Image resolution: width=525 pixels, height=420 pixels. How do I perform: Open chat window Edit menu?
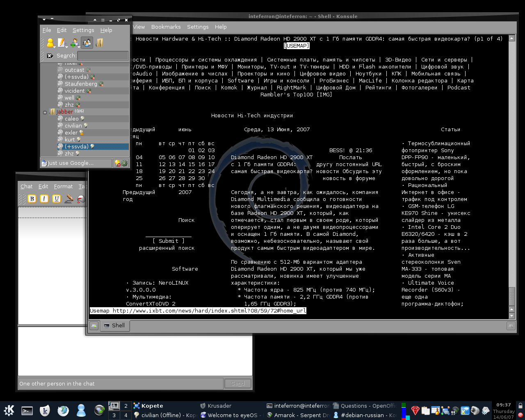point(43,186)
